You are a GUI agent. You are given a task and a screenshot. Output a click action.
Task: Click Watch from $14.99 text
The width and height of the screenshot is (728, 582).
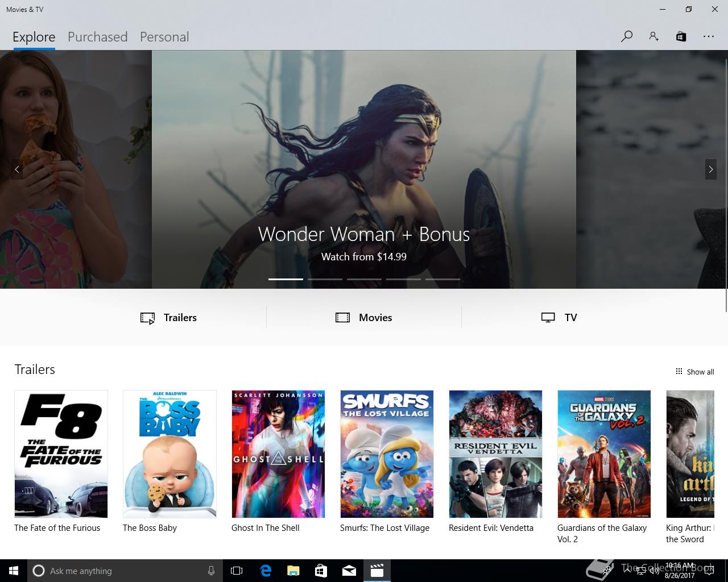(x=364, y=257)
